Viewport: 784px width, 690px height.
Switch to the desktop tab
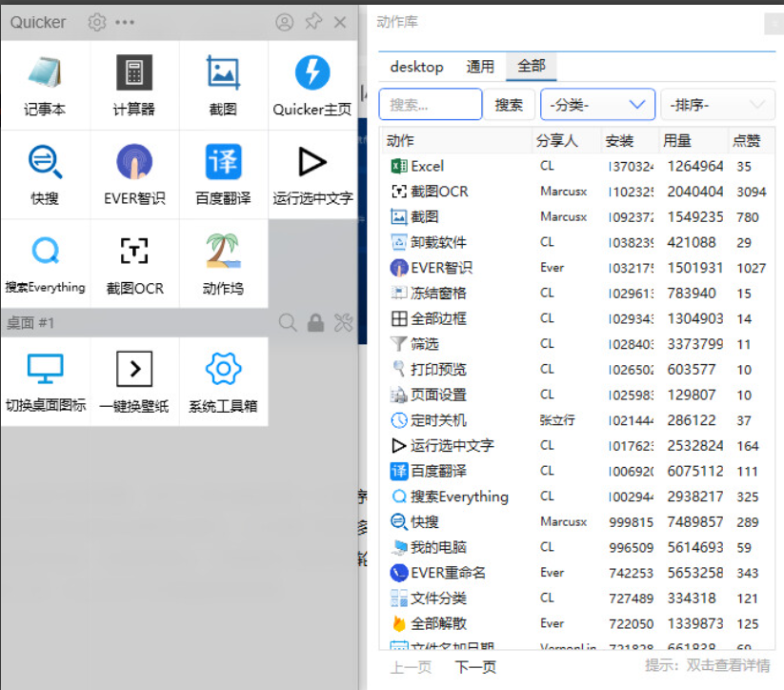pyautogui.click(x=416, y=67)
